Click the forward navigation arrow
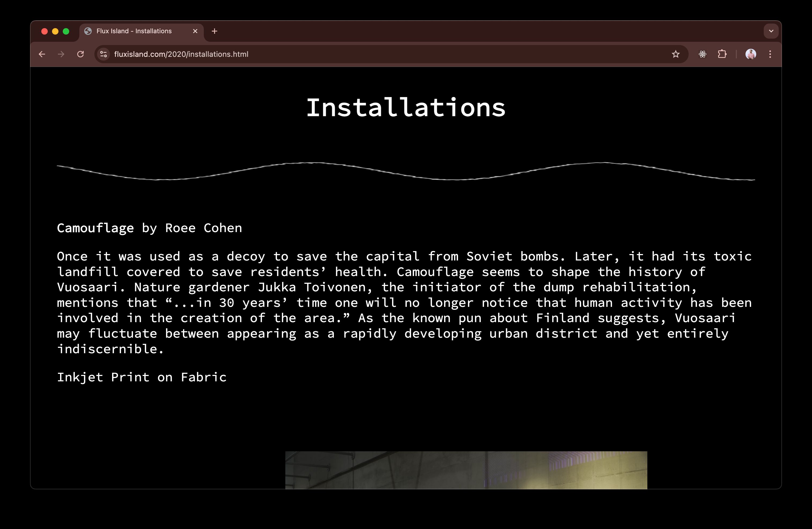The width and height of the screenshot is (812, 529). pos(61,54)
